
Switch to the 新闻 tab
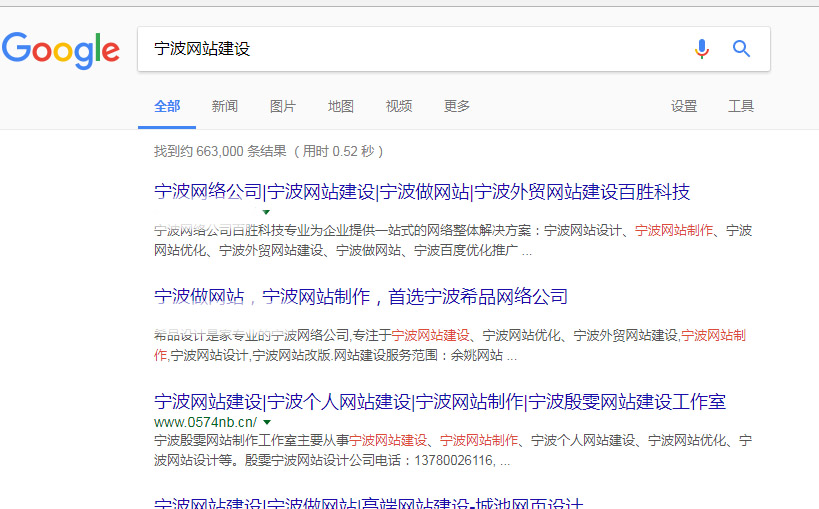click(x=225, y=106)
